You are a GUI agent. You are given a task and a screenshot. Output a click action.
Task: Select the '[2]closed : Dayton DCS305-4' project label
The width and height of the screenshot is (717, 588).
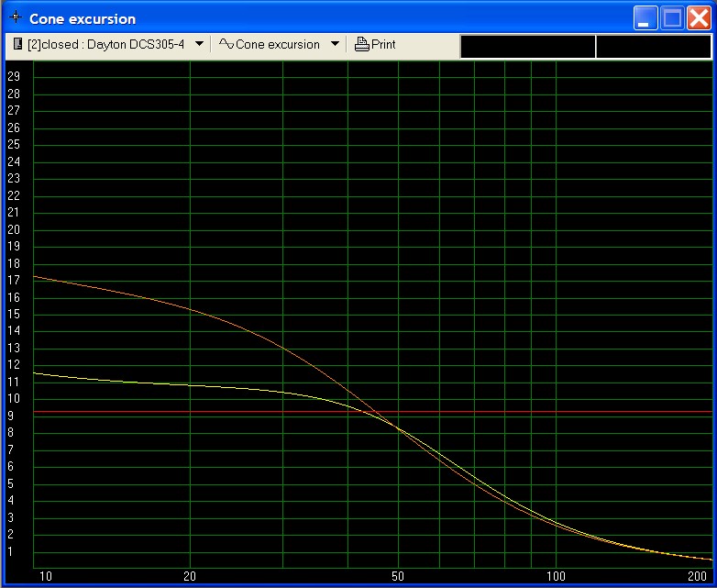click(106, 44)
